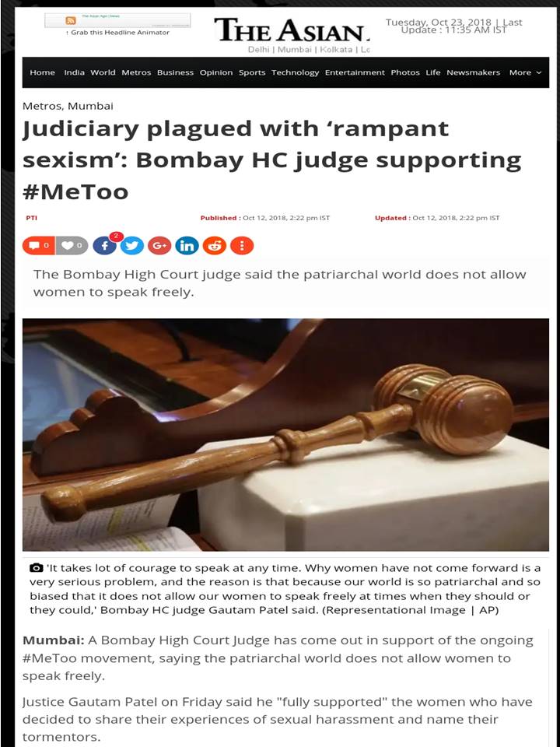The height and width of the screenshot is (747, 560).
Task: Select Mumbai city edition link
Action: 296,50
